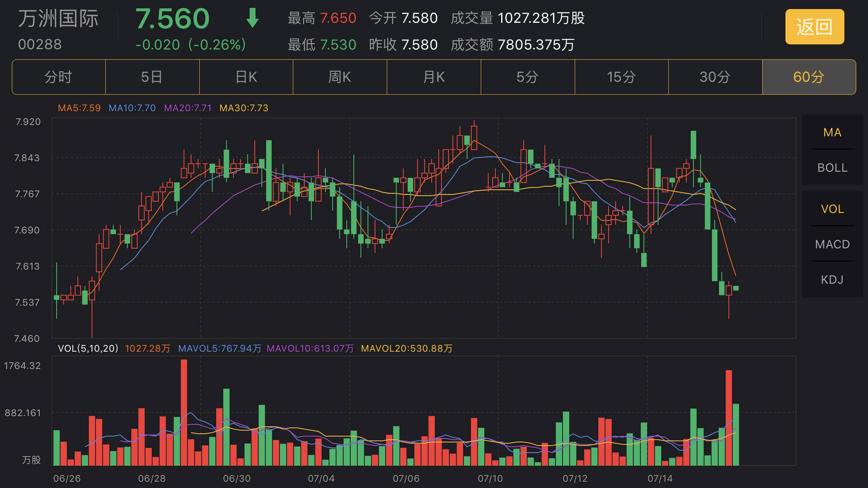Switch interval to 5分
The width and height of the screenshot is (868, 488).
pos(527,77)
